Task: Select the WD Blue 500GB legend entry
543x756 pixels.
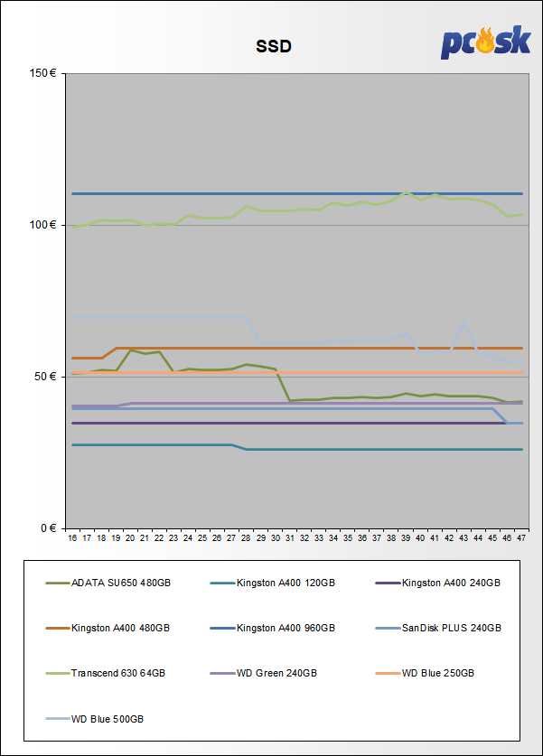Action: point(95,719)
